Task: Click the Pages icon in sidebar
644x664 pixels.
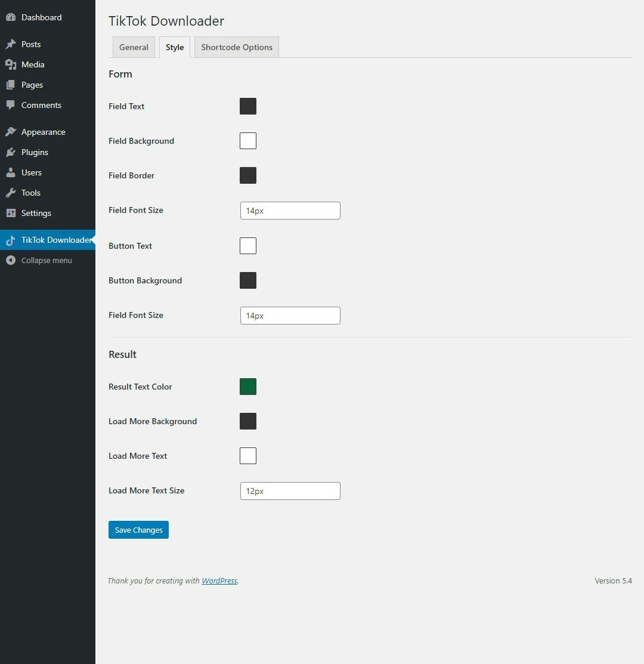Action: (x=11, y=85)
